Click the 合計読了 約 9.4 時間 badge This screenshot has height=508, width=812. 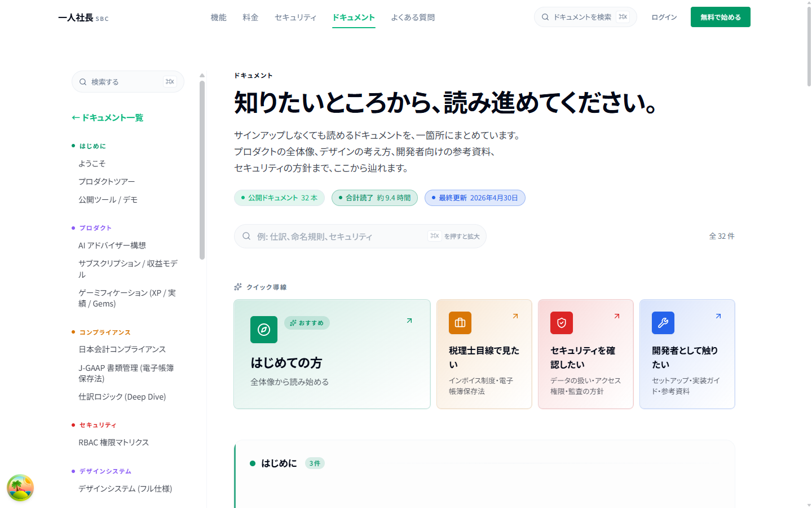click(374, 198)
